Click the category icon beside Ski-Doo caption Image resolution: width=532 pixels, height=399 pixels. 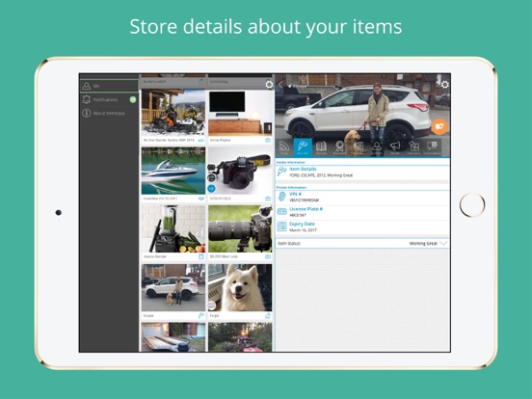pos(200,140)
